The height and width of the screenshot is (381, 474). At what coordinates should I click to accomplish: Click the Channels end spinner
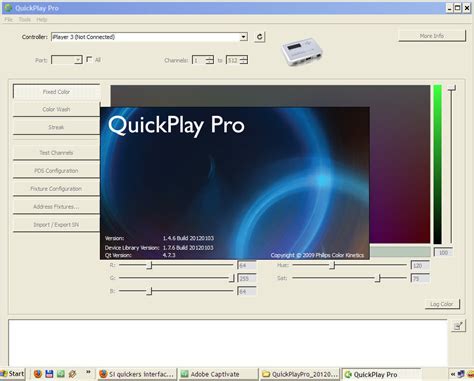click(x=244, y=60)
